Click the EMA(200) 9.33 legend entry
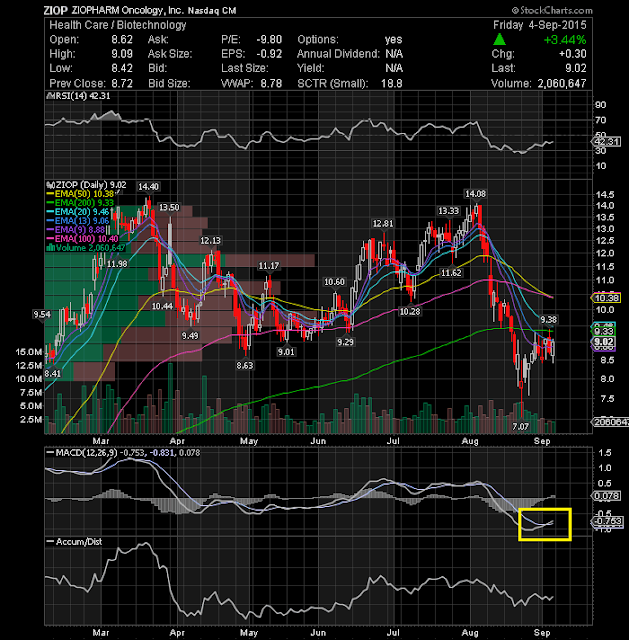The height and width of the screenshot is (640, 629). 80,202
